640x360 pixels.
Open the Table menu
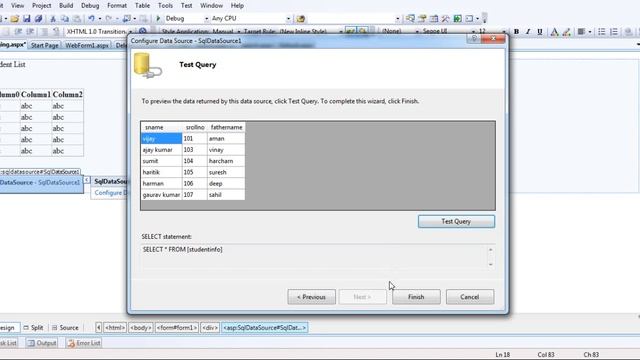click(x=142, y=6)
